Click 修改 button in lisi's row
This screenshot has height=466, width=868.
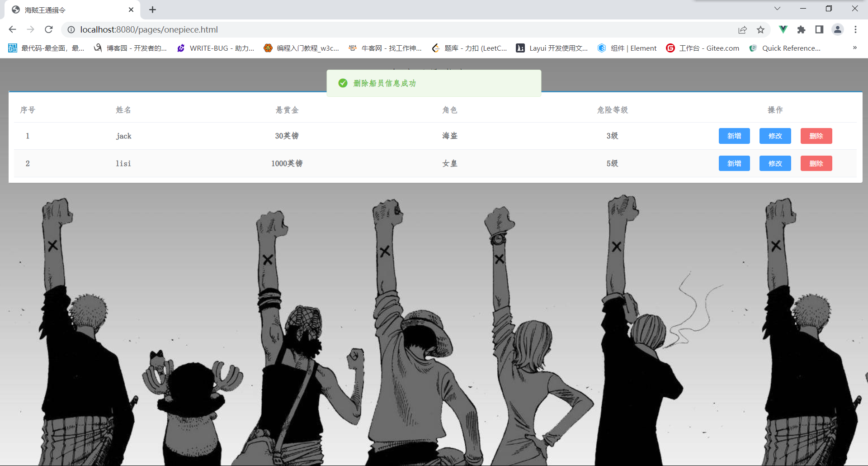(x=775, y=163)
